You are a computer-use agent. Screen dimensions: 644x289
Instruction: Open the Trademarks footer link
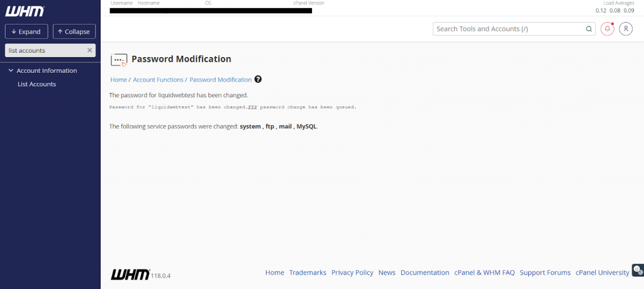(308, 273)
